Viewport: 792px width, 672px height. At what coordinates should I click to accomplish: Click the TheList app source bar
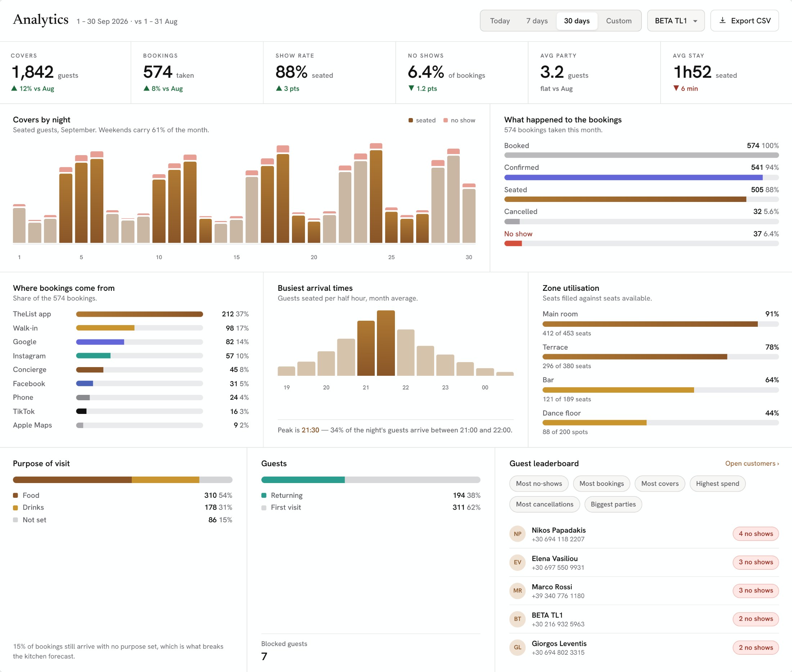pyautogui.click(x=139, y=314)
